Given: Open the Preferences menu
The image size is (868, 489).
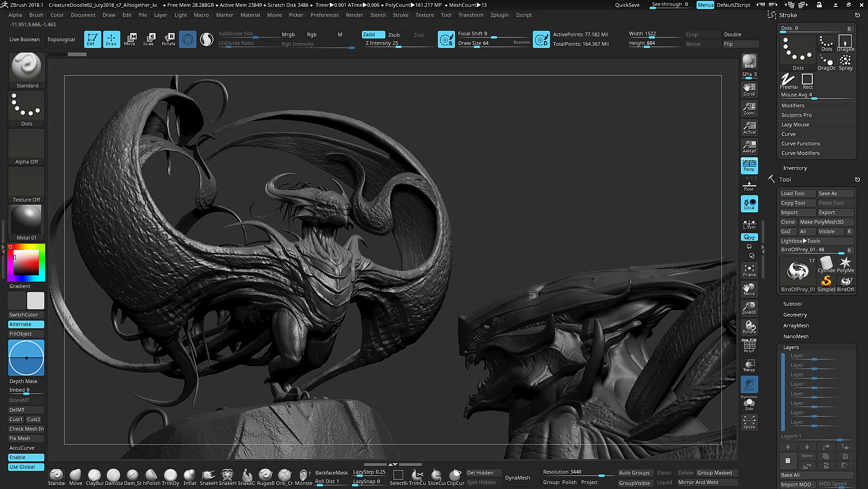Looking at the screenshot, I should pos(324,15).
